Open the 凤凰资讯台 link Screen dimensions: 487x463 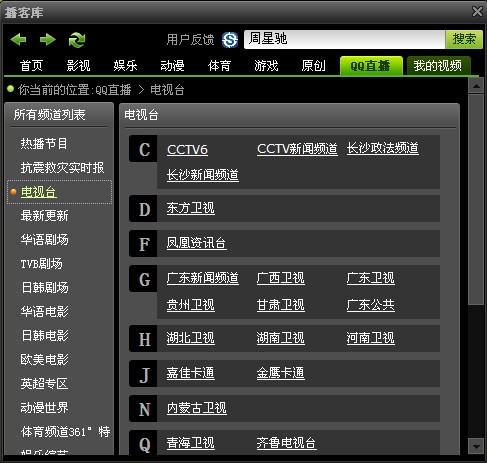tap(197, 243)
